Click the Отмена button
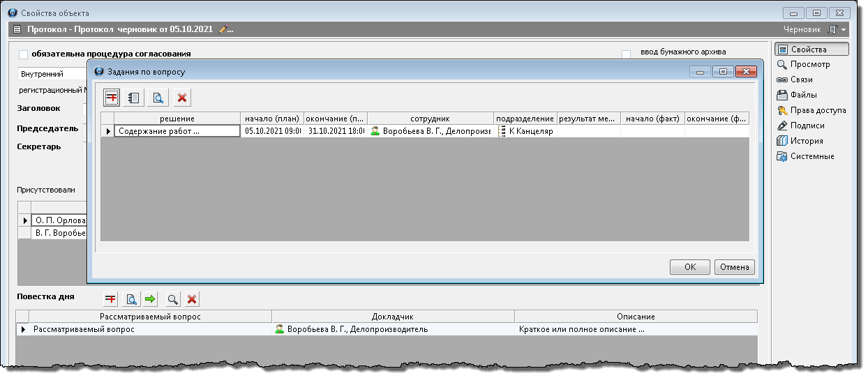 tap(734, 267)
